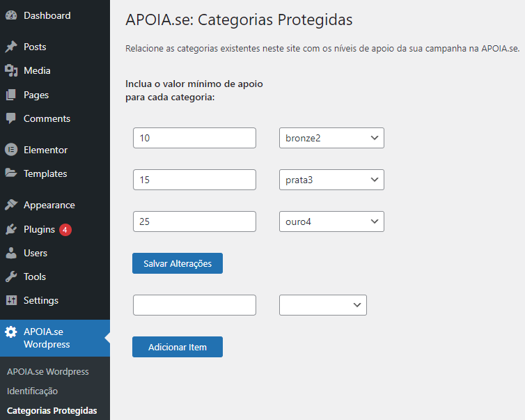Click the input field containing 15
Image resolution: width=525 pixels, height=420 pixels.
point(194,180)
